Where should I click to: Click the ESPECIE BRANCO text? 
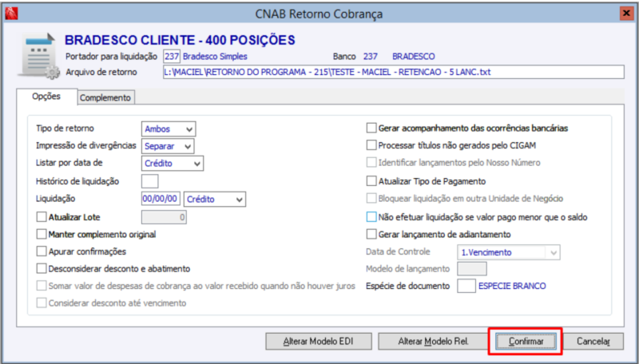point(512,286)
